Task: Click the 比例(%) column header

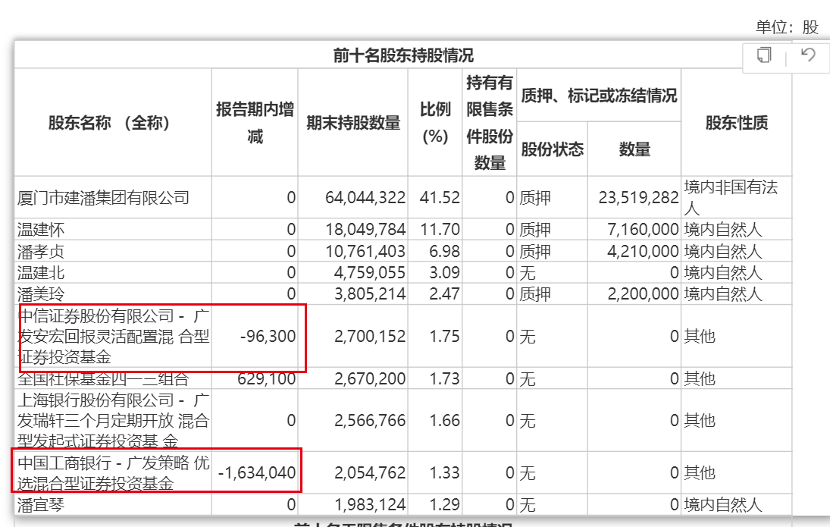Action: pos(435,123)
